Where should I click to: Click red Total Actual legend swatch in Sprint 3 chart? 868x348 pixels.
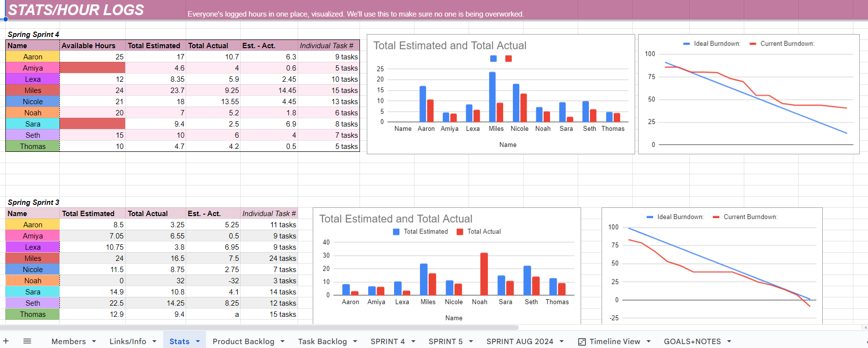click(x=460, y=232)
